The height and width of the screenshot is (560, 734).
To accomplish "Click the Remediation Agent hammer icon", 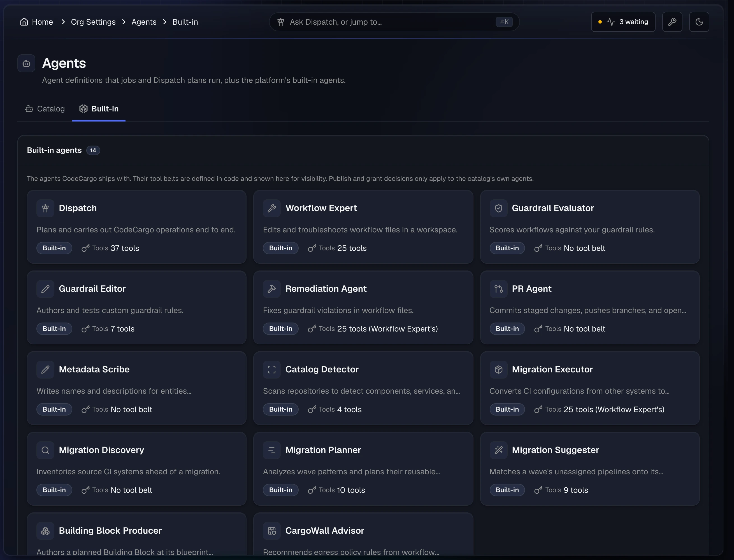I will pos(272,289).
